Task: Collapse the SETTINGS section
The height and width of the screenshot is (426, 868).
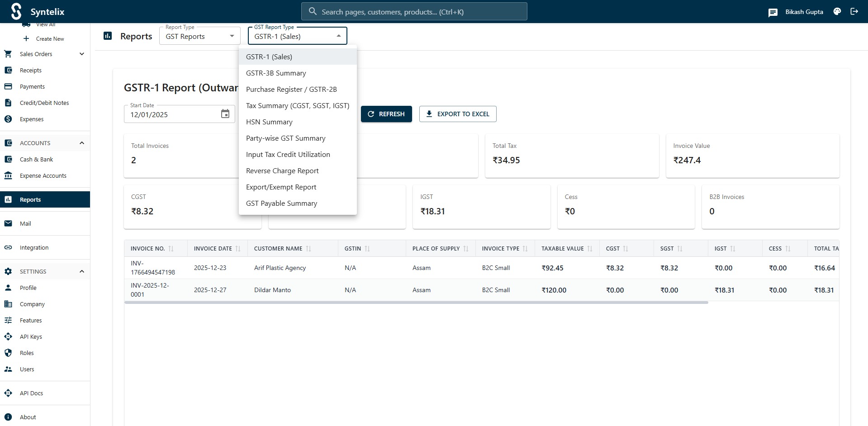Action: 82,271
